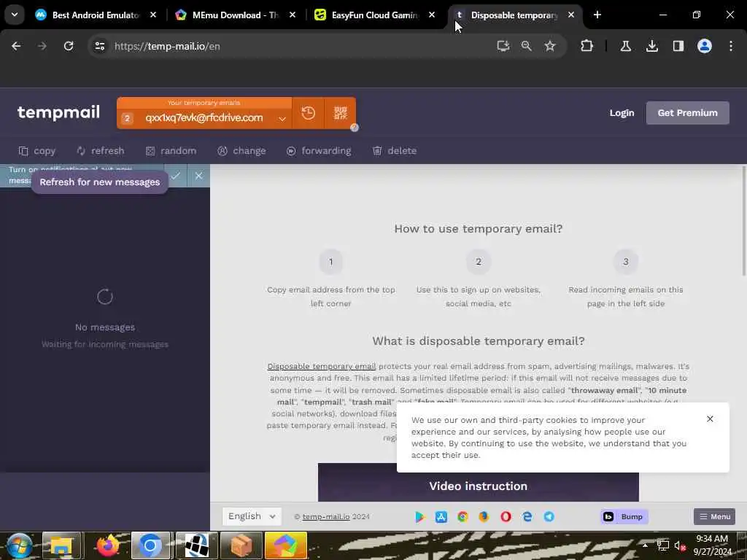Open the Login link

pos(622,113)
